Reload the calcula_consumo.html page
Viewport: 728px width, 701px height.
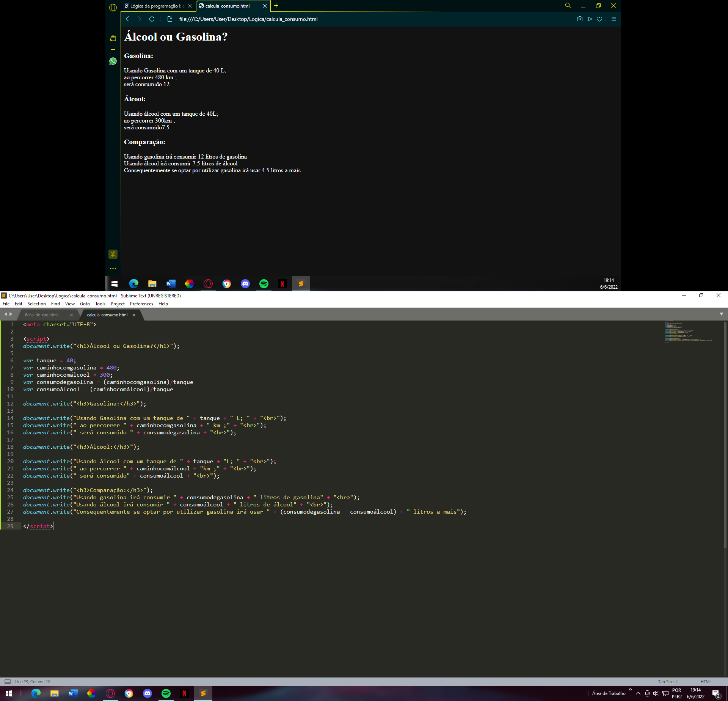(152, 19)
